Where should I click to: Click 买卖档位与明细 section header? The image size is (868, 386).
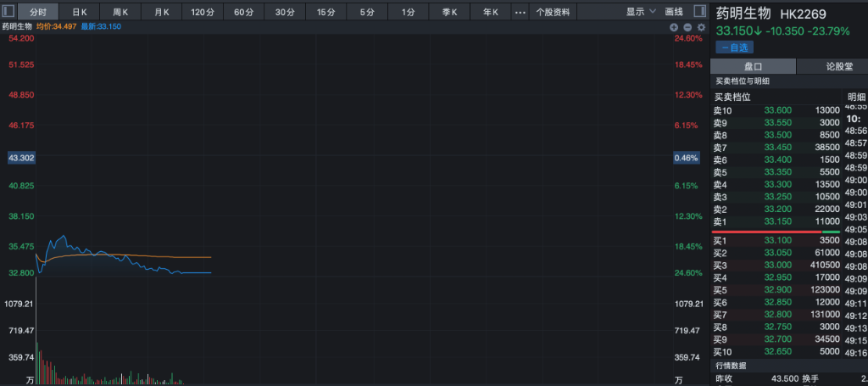(743, 81)
